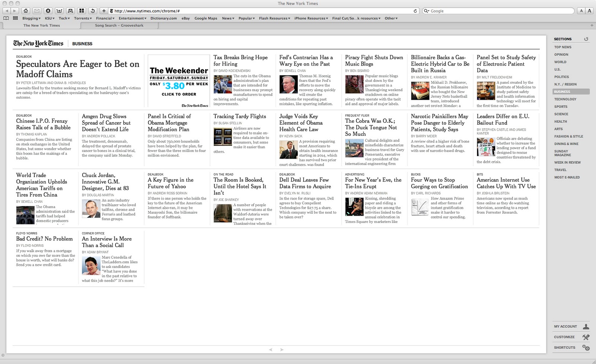
Task: Click the Mail envelope toolbar icon
Action: click(x=37, y=11)
